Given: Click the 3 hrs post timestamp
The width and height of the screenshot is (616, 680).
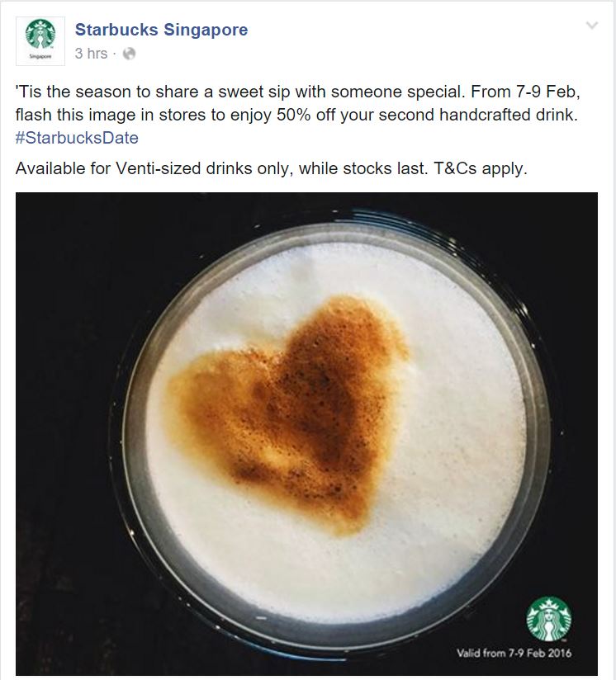Looking at the screenshot, I should 91,54.
